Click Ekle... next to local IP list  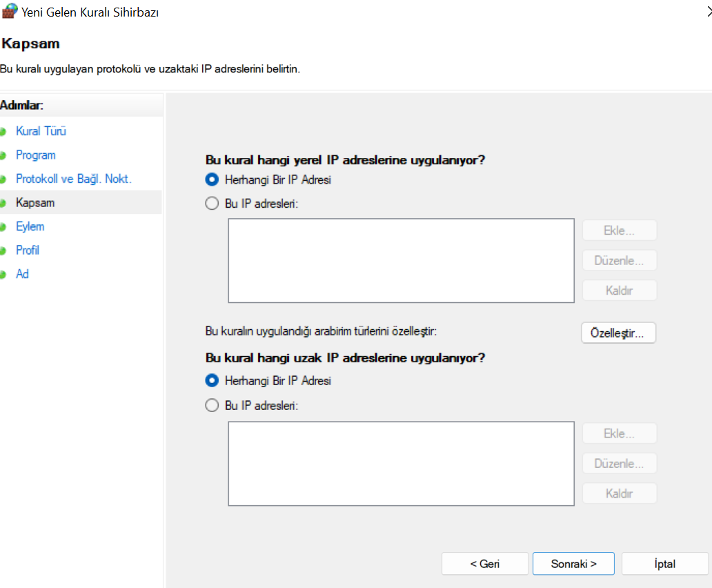[619, 231]
